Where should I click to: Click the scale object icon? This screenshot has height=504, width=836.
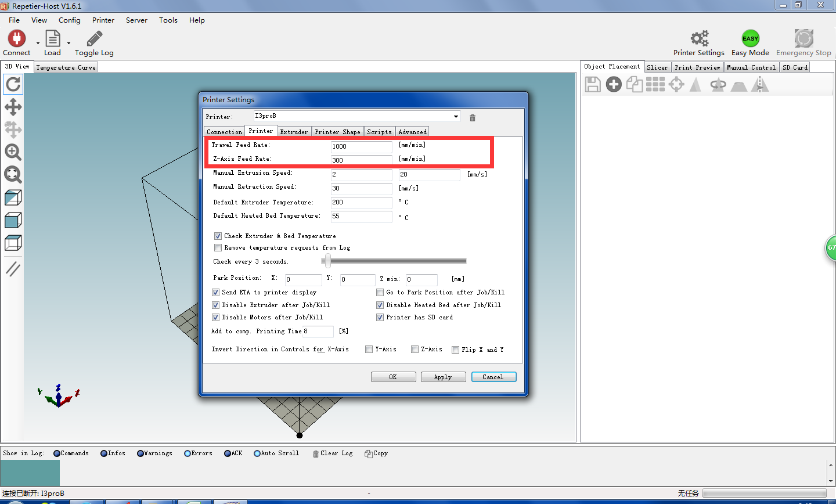(696, 85)
